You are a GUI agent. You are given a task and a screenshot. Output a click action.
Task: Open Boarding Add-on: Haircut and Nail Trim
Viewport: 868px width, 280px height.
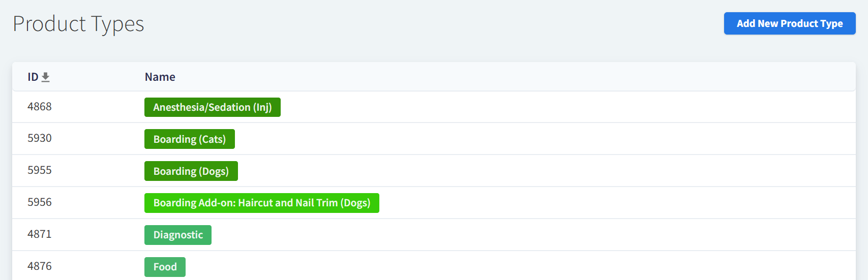point(261,203)
